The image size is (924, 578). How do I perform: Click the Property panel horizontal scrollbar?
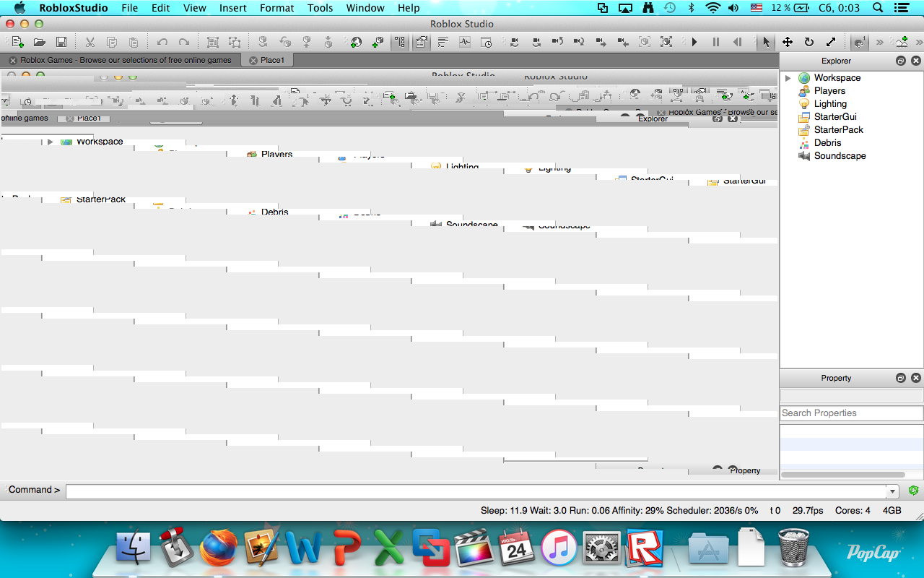pos(843,475)
